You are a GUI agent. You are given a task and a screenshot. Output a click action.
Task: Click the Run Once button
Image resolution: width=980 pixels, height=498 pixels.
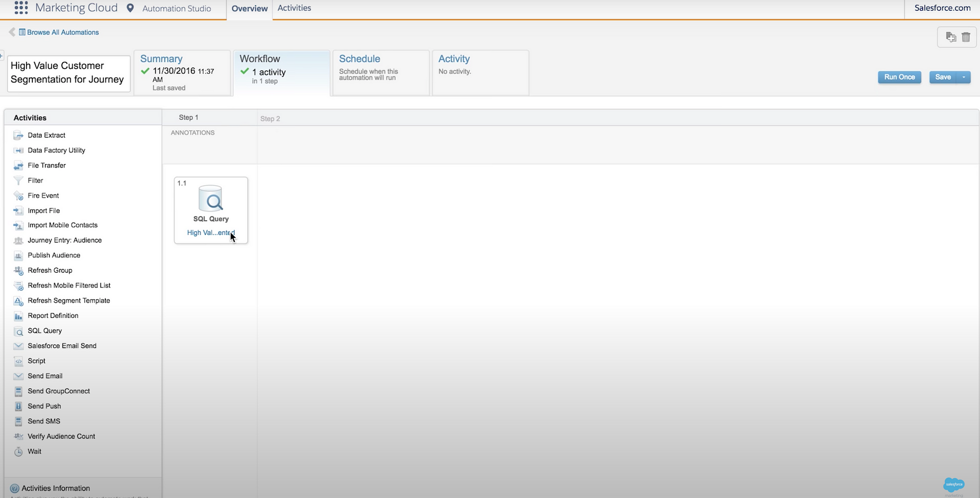coord(900,77)
